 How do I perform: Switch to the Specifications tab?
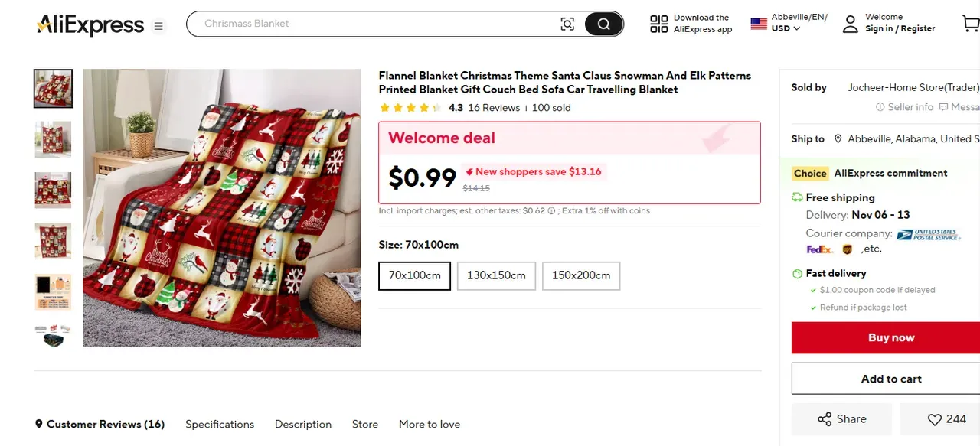tap(220, 425)
